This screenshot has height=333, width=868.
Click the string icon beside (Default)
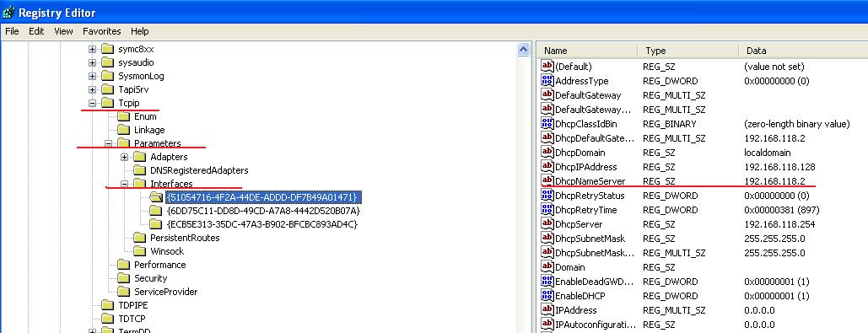tap(547, 67)
